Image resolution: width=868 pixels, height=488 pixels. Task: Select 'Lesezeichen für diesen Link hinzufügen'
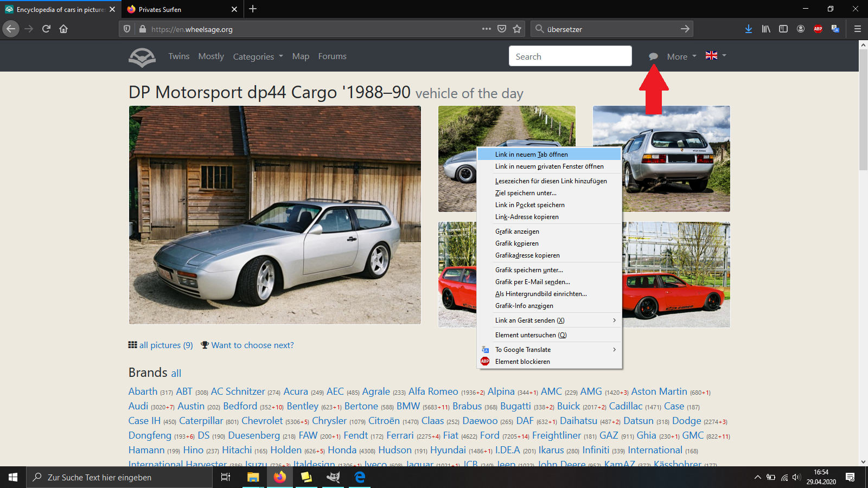[x=549, y=181]
